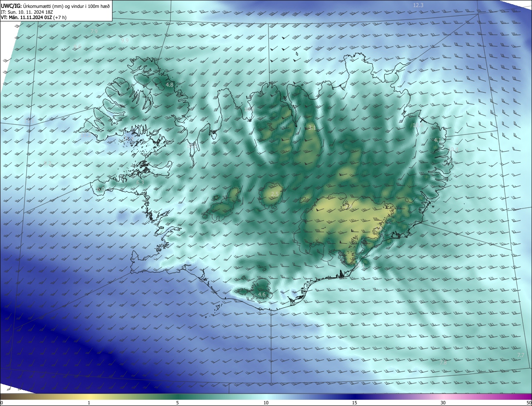
Task: Click the 6.3 value label
Action: tap(140, 182)
